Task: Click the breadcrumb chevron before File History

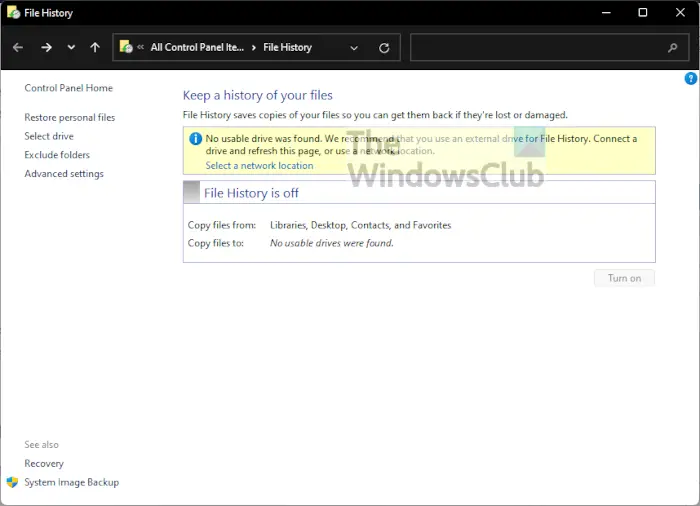Action: coord(254,48)
